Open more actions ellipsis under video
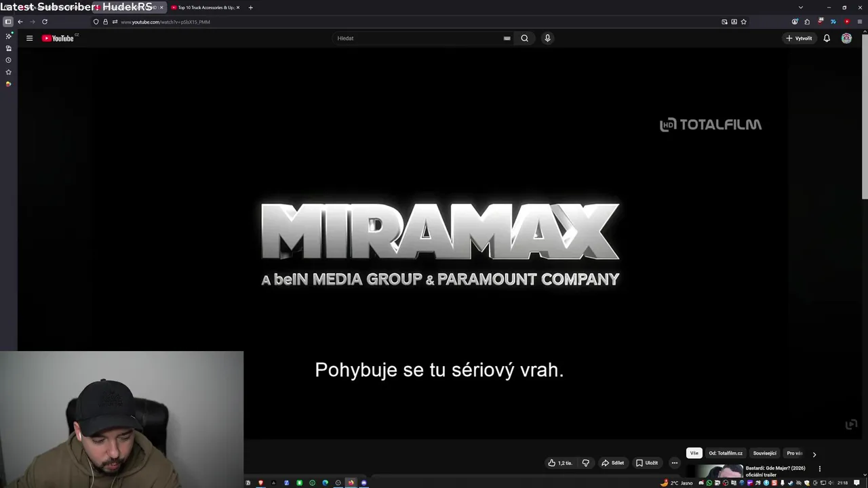The width and height of the screenshot is (868, 488). [x=674, y=463]
